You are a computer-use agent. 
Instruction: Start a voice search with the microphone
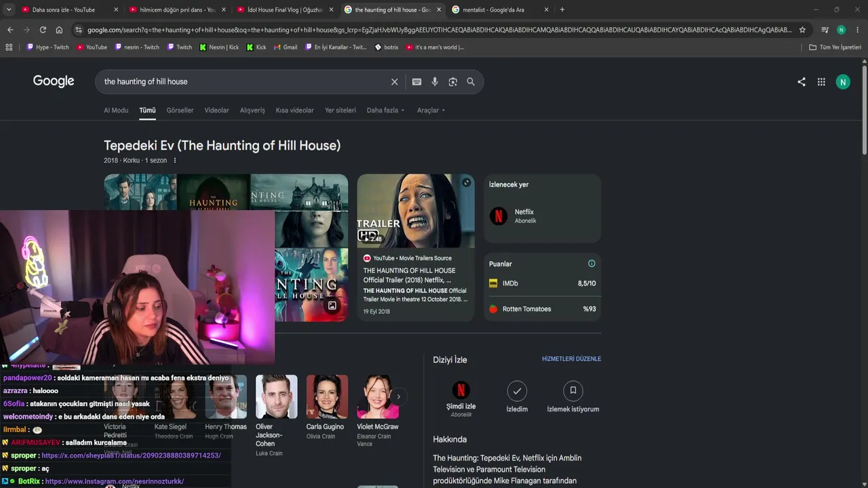click(435, 82)
